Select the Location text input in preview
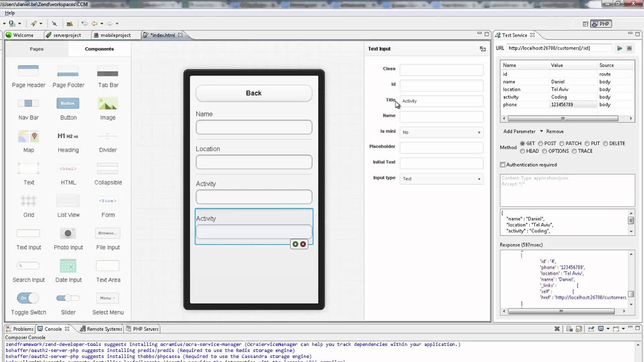Screen dimensions: 644x362 (x=254, y=162)
